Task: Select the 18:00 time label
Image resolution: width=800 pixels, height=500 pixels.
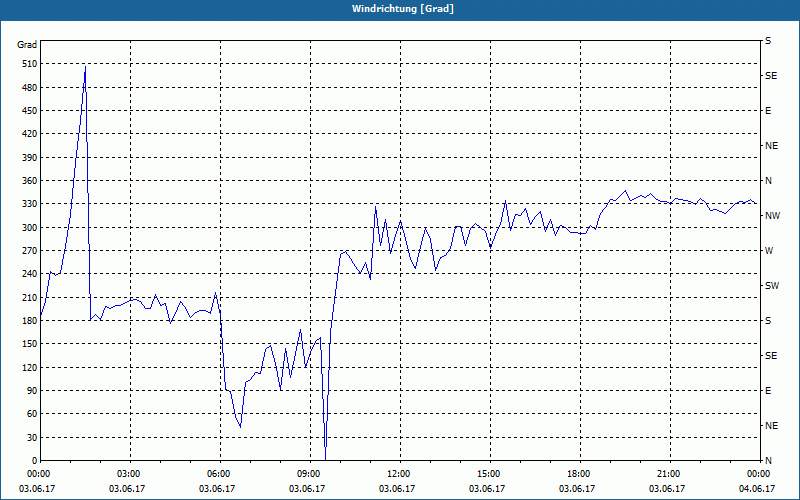Action: [x=577, y=474]
